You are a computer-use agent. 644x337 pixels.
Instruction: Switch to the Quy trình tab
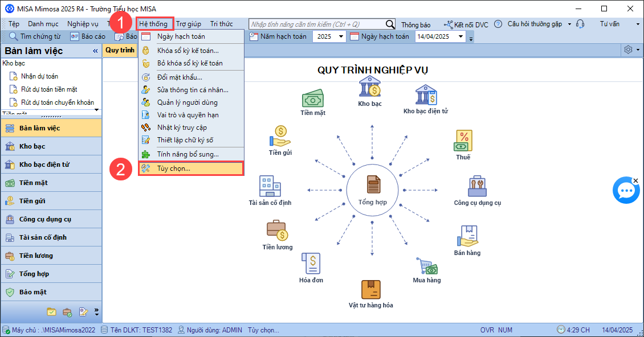pyautogui.click(x=120, y=50)
